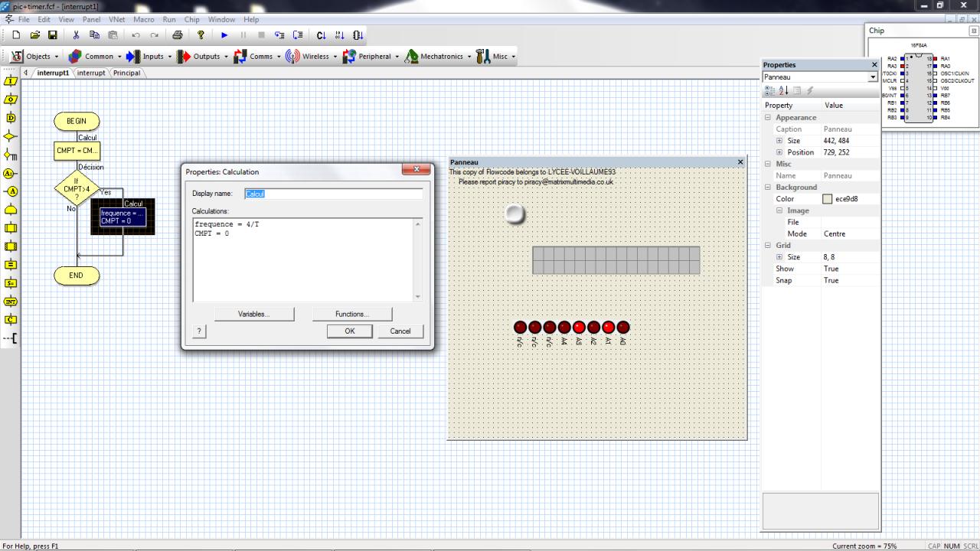Viewport: 980px width, 551px height.
Task: Click the LCD display on the Panneau
Action: [x=616, y=260]
